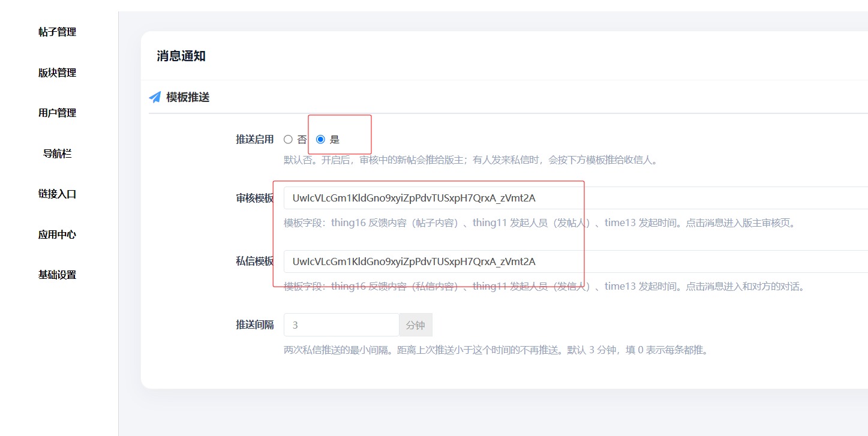Click the 推送间隔 minutes input field
Image resolution: width=868 pixels, height=436 pixels.
pyautogui.click(x=341, y=325)
